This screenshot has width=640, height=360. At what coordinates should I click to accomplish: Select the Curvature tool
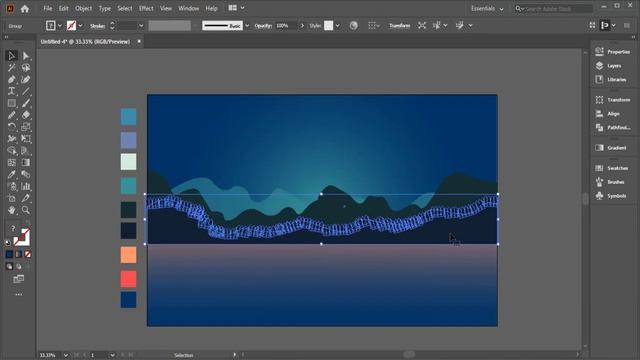point(26,79)
